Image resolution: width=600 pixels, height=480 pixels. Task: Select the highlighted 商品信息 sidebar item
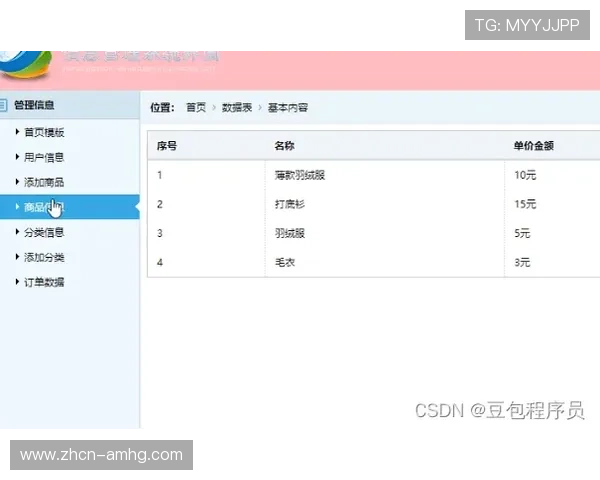pyautogui.click(x=70, y=207)
